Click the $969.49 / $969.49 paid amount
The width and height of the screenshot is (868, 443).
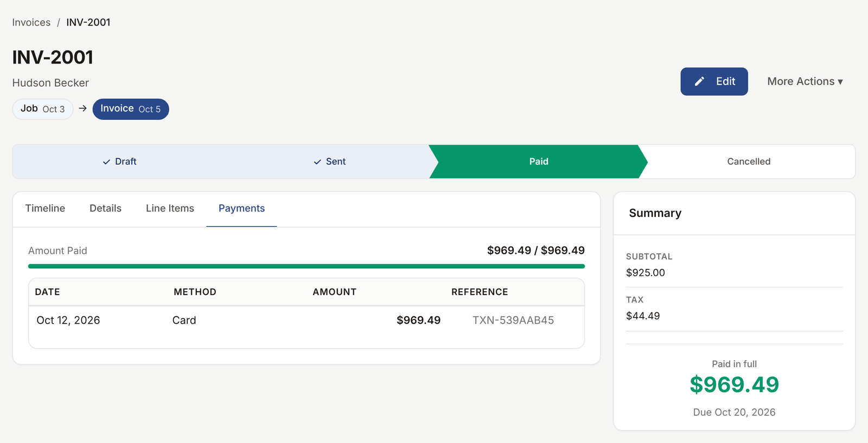coord(536,251)
